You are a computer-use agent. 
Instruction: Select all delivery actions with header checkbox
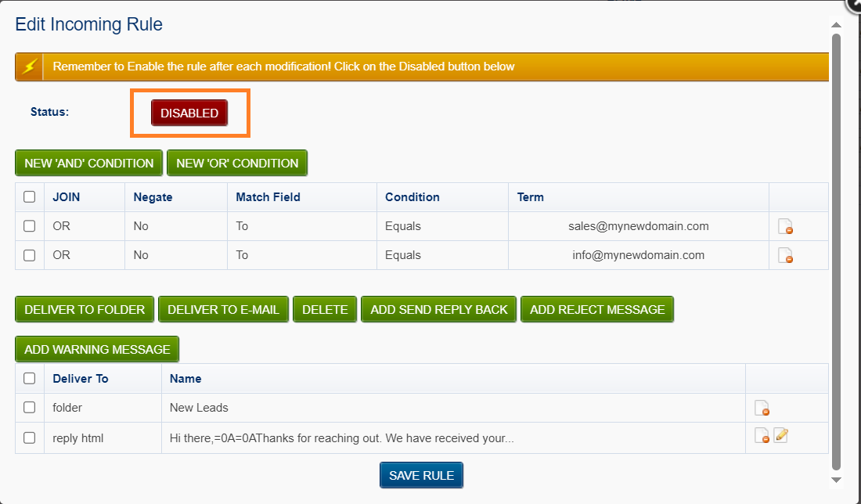29,378
